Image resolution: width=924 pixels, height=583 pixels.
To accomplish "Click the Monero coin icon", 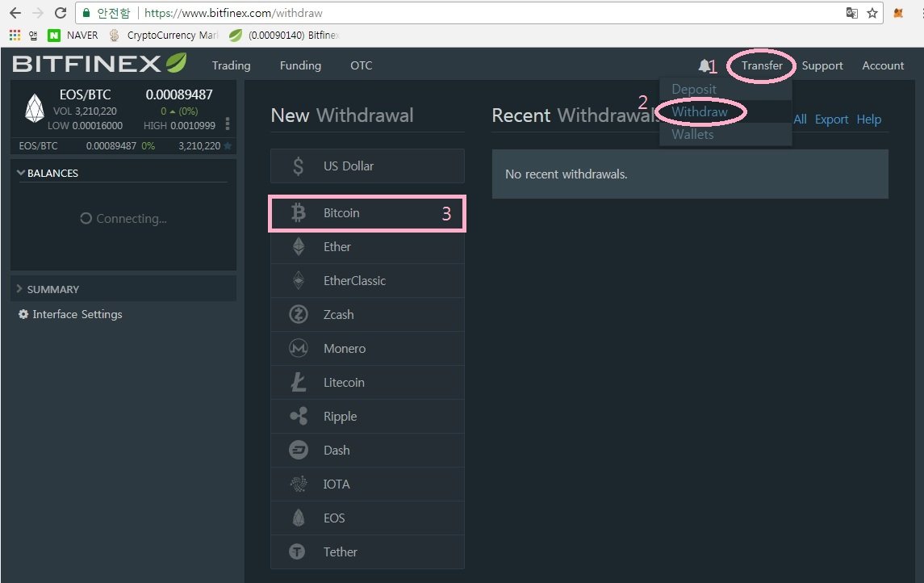I will (299, 348).
